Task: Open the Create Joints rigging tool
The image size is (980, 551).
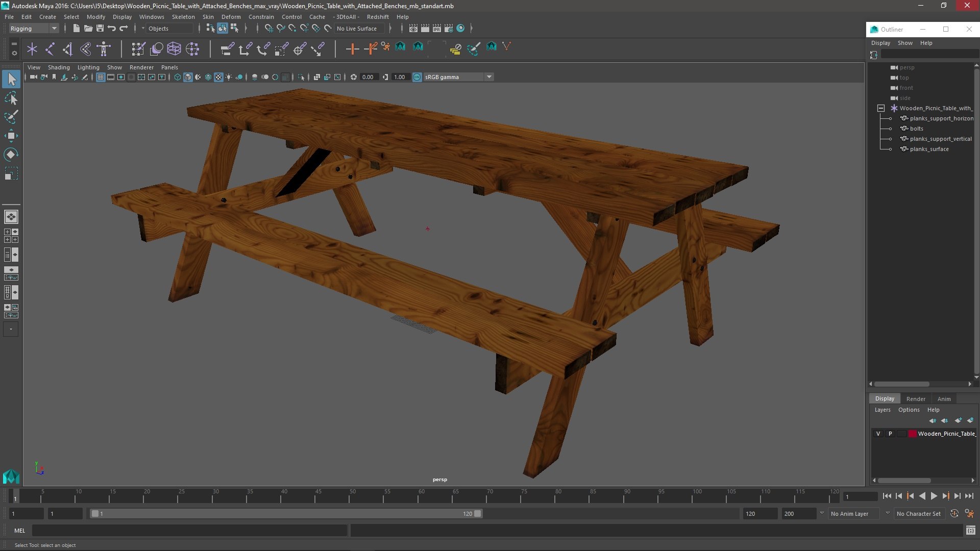Action: click(50, 49)
